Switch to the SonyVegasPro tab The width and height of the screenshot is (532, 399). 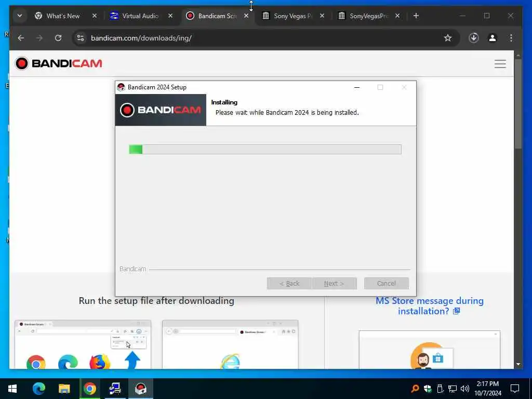(369, 16)
